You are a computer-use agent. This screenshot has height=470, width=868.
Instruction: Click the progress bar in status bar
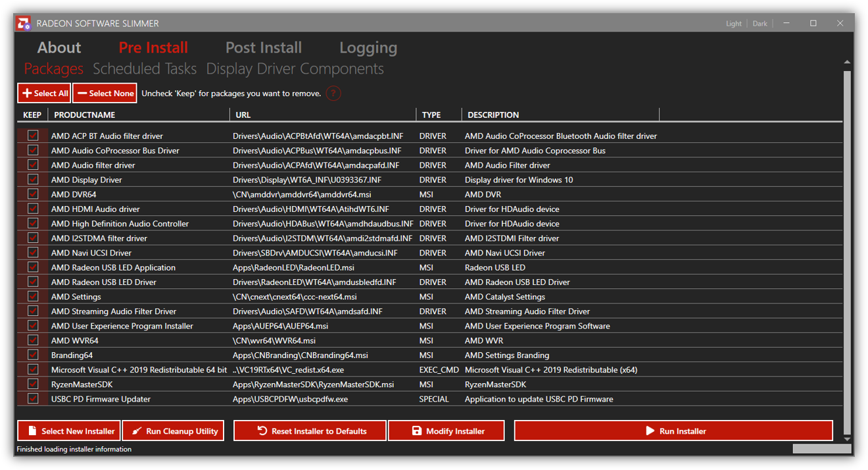tap(822, 449)
